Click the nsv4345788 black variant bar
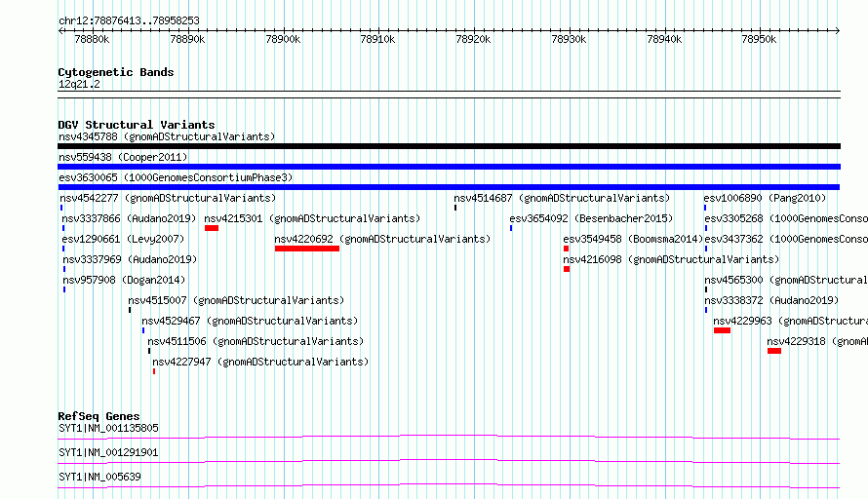868x499 pixels. point(449,146)
